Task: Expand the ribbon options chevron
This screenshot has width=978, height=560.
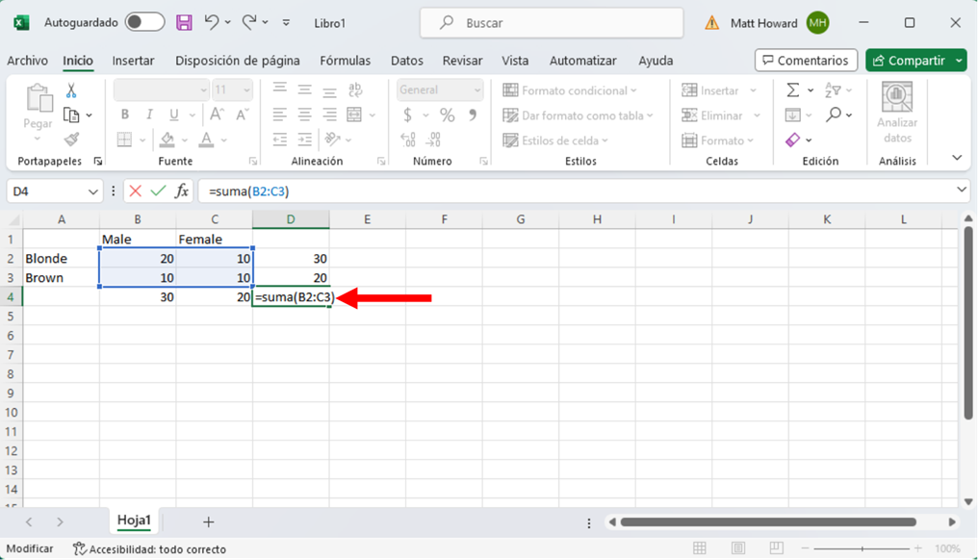Action: [x=956, y=158]
